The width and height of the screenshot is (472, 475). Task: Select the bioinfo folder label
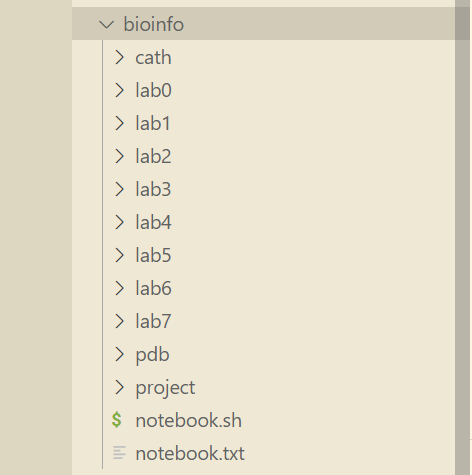click(154, 25)
